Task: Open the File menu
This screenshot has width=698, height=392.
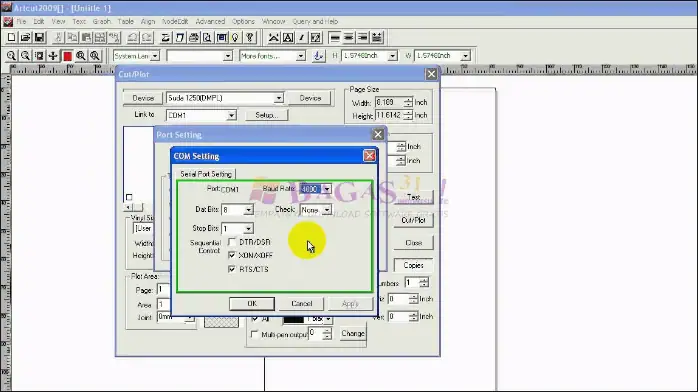Action: coord(21,21)
